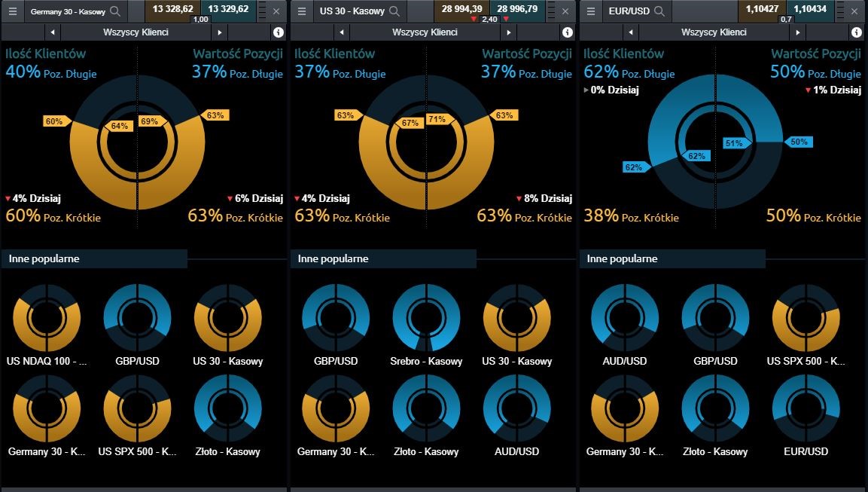Close the US 30 - Kasowy panel
This screenshot has width=868, height=492.
click(565, 11)
